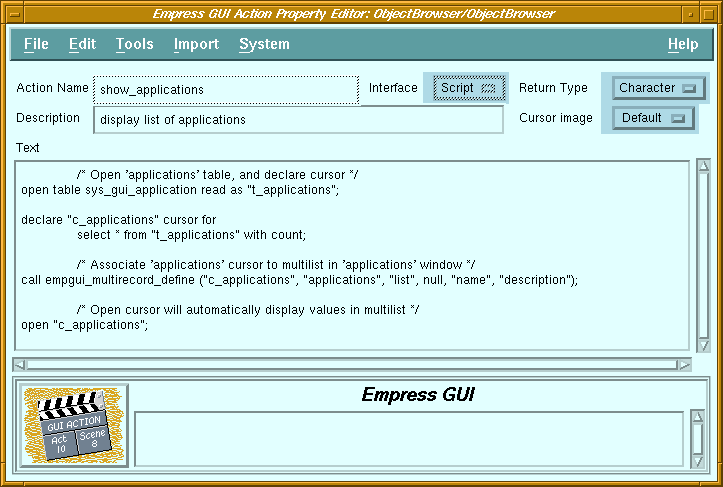Click the comment 'Open applications table, and declare cursor'

218,175
